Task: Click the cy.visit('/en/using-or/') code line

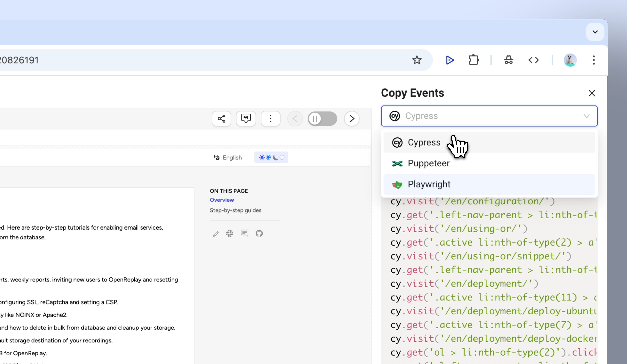Action: (x=459, y=229)
